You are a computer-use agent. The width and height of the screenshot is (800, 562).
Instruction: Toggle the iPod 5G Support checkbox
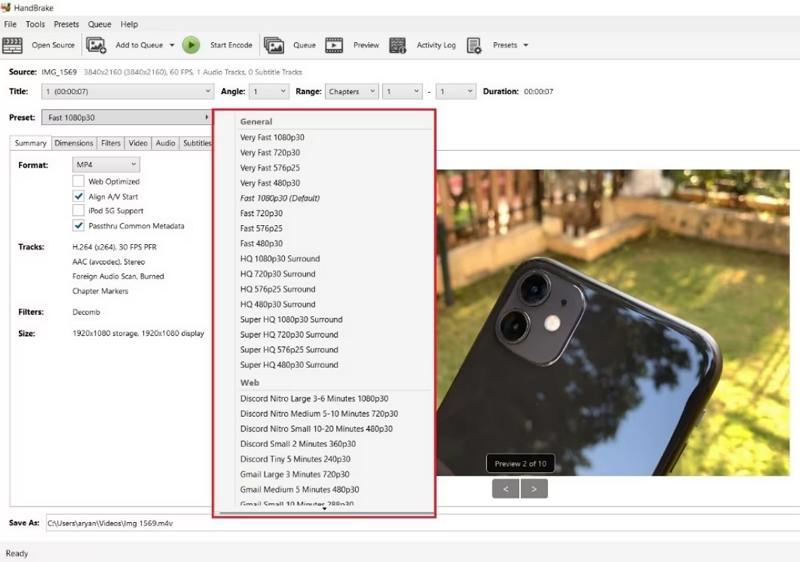click(x=79, y=211)
